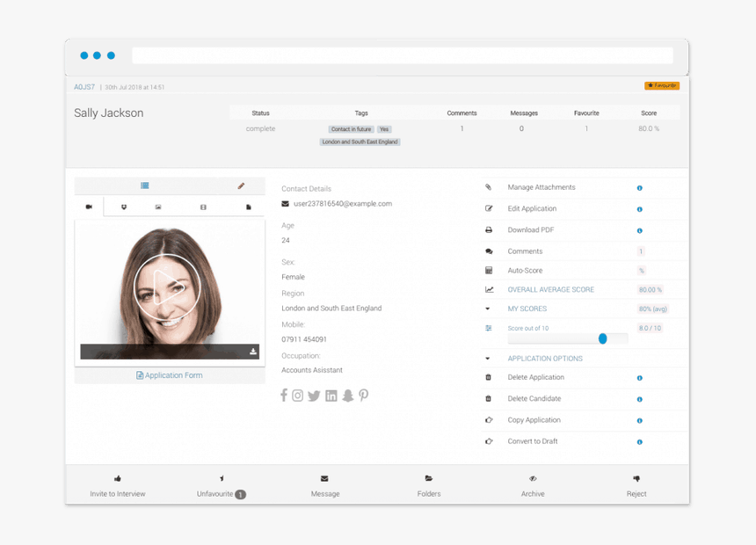Click the pencil edit icon above video
Viewport: 756px width, 545px height.
point(241,185)
